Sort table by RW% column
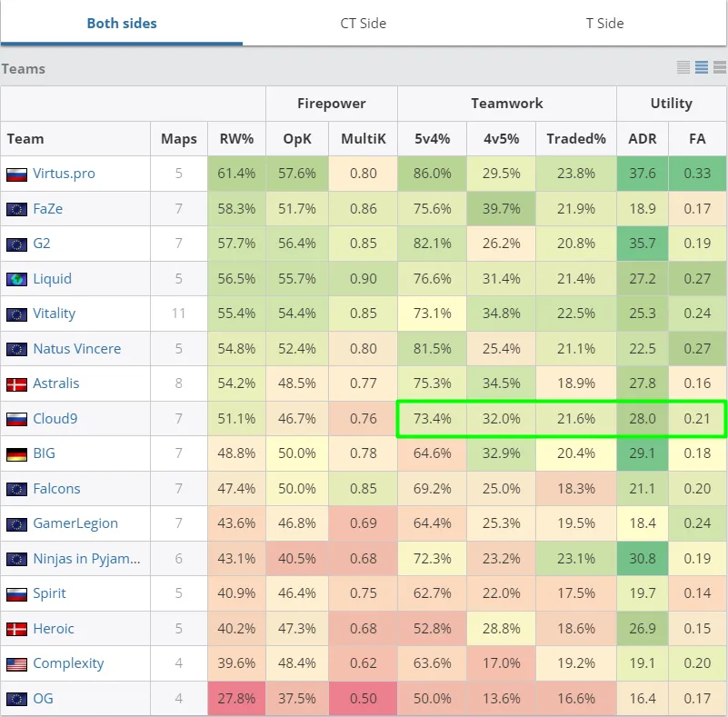The height and width of the screenshot is (717, 728). pos(236,139)
